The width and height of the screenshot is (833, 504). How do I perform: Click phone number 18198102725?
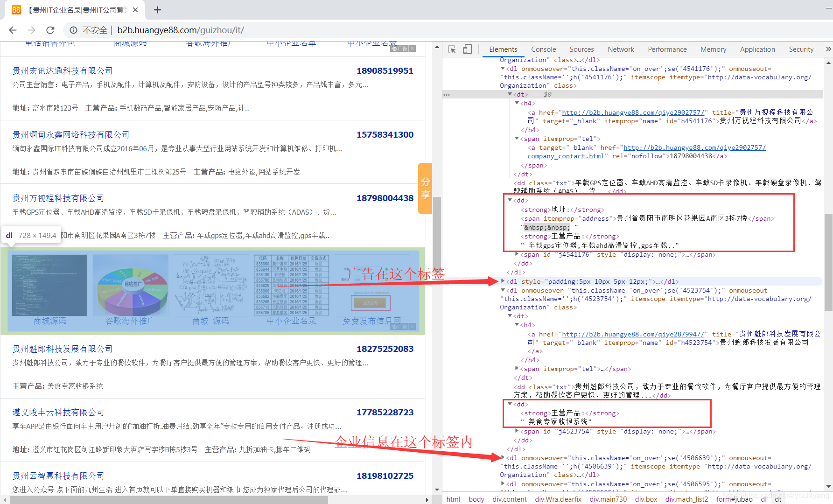385,476
